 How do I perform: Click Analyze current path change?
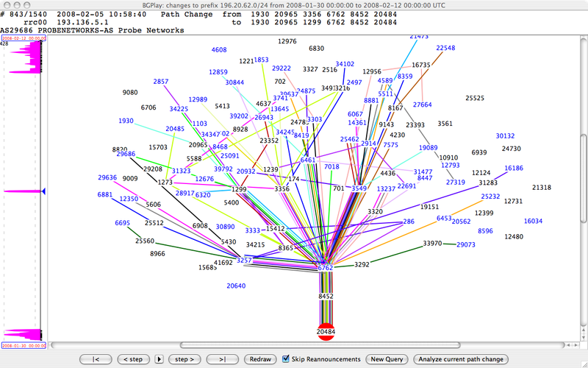click(x=461, y=359)
